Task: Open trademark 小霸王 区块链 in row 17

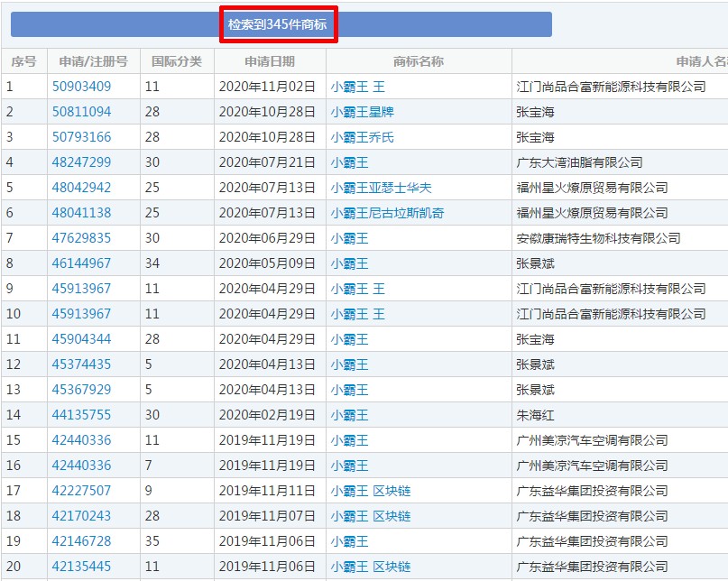Action: (x=371, y=491)
